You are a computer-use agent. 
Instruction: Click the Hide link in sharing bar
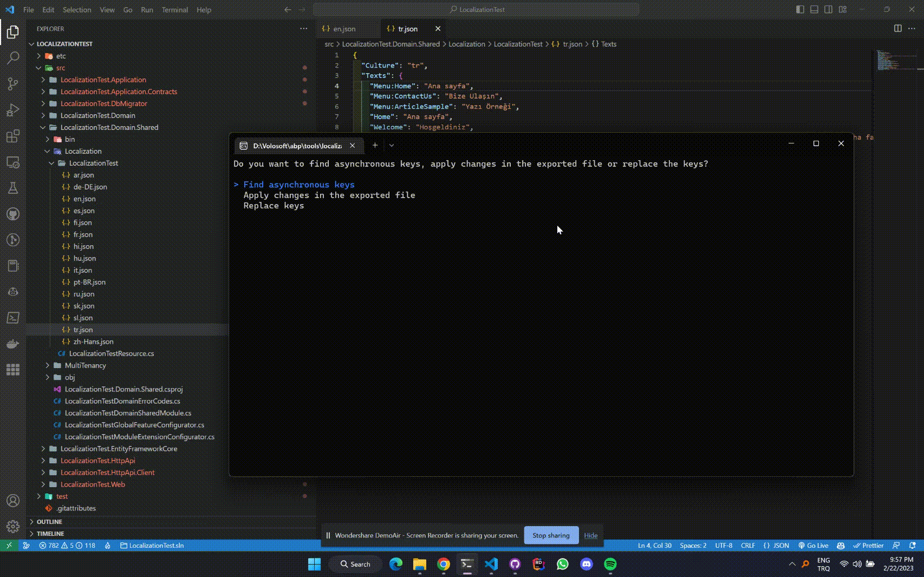(590, 535)
